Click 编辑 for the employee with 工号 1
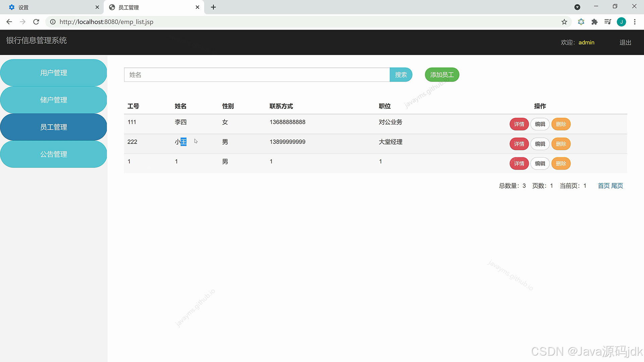The image size is (644, 362). pyautogui.click(x=540, y=164)
